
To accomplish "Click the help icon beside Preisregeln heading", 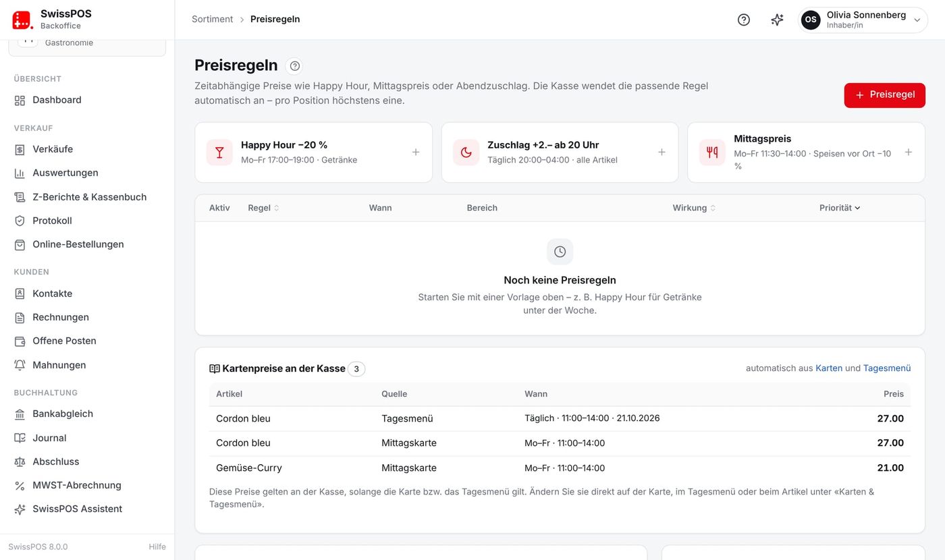I will pyautogui.click(x=294, y=65).
